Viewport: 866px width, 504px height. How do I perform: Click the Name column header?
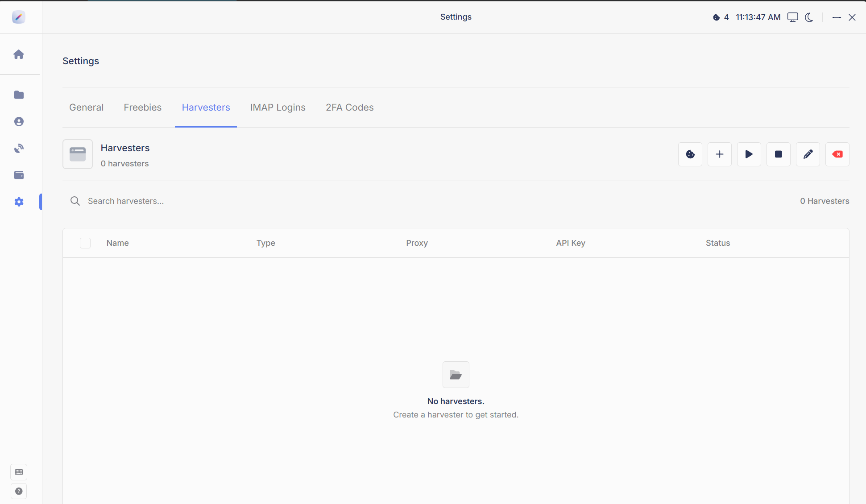click(x=118, y=243)
